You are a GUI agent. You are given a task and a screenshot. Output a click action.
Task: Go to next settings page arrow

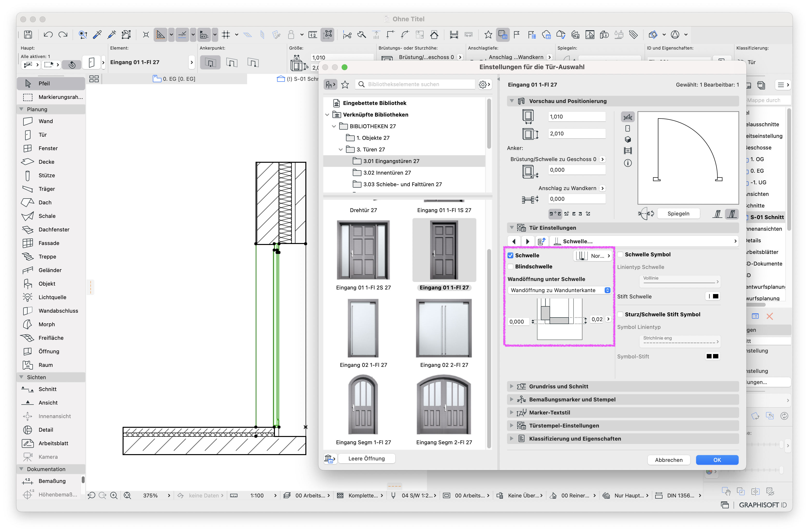(528, 241)
